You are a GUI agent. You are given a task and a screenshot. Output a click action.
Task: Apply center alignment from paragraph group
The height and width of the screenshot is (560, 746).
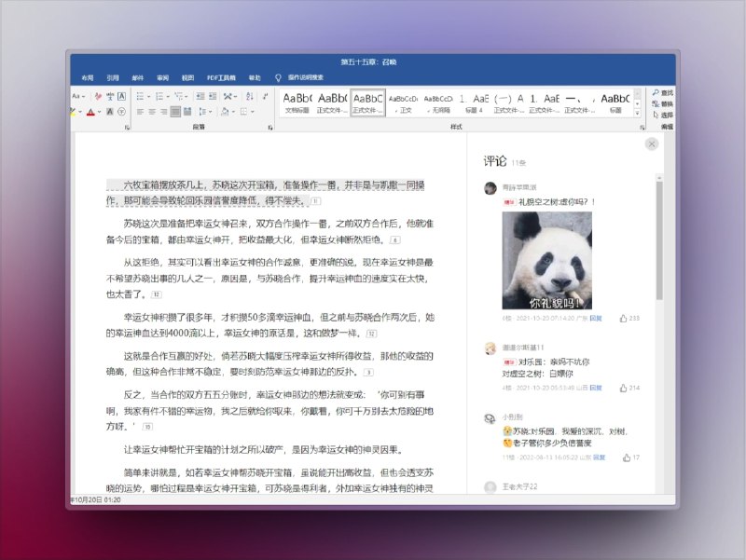[152, 111]
